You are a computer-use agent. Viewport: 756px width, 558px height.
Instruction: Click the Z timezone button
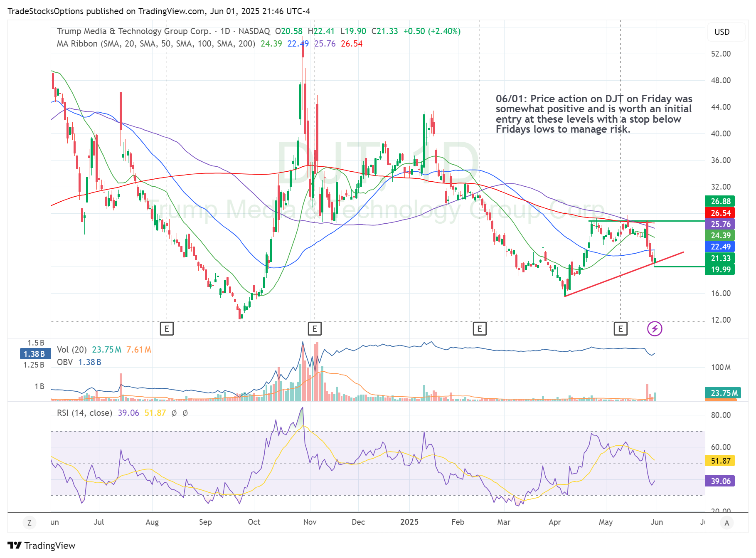click(29, 523)
